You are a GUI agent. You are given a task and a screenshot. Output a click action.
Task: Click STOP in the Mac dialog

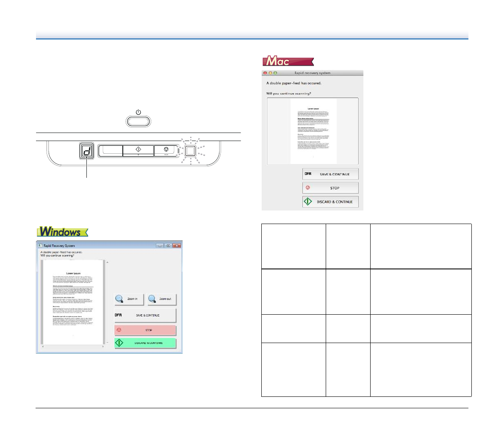pyautogui.click(x=330, y=188)
